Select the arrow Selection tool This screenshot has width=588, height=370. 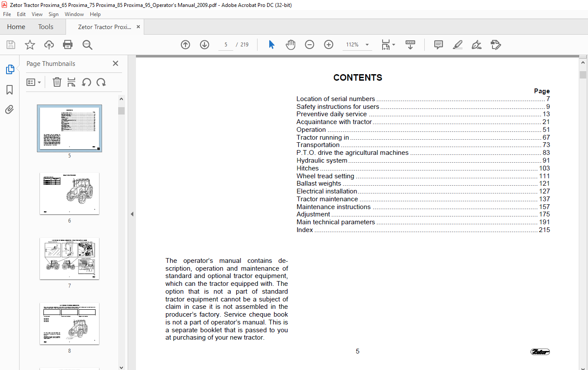(x=271, y=45)
